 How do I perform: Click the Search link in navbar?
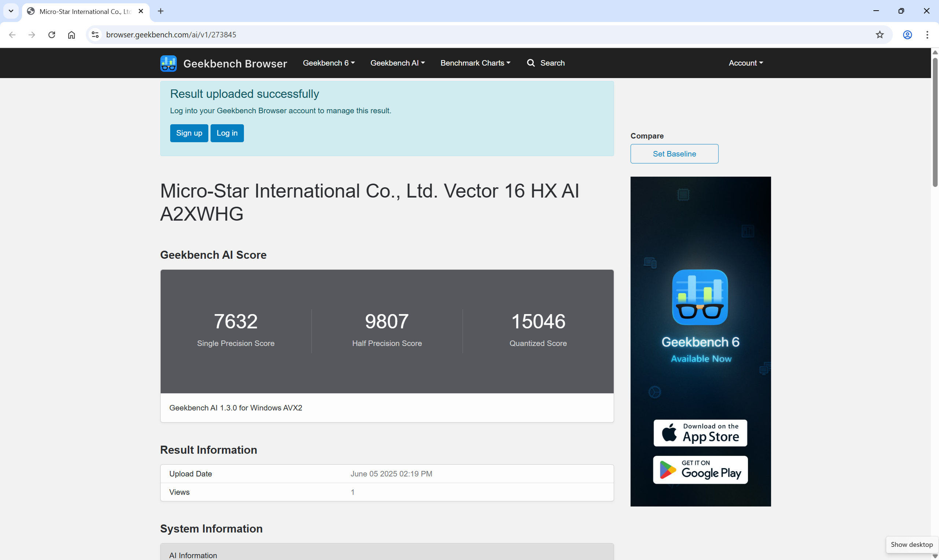552,63
